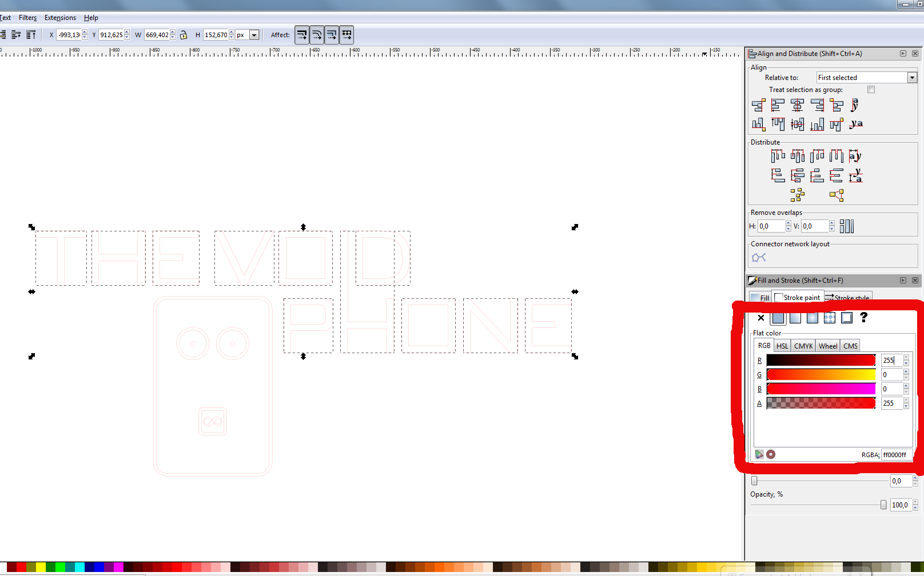Open the Help menu
The image size is (924, 576).
[x=91, y=18]
